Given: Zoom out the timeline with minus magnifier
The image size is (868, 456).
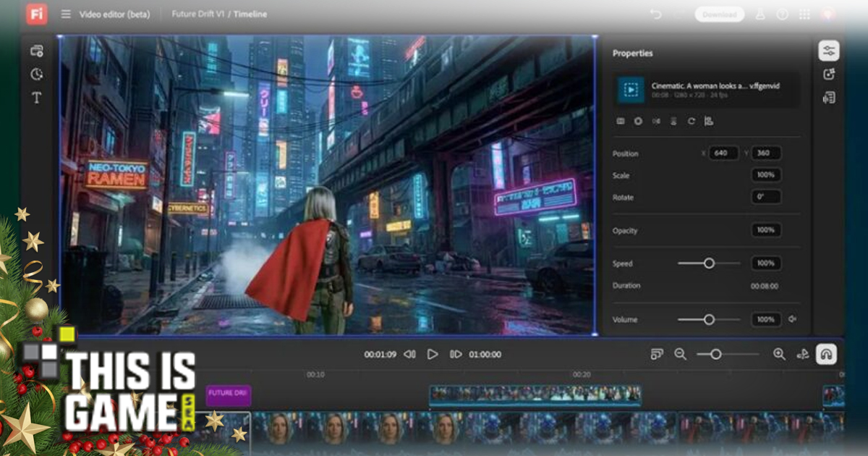Looking at the screenshot, I should (680, 354).
